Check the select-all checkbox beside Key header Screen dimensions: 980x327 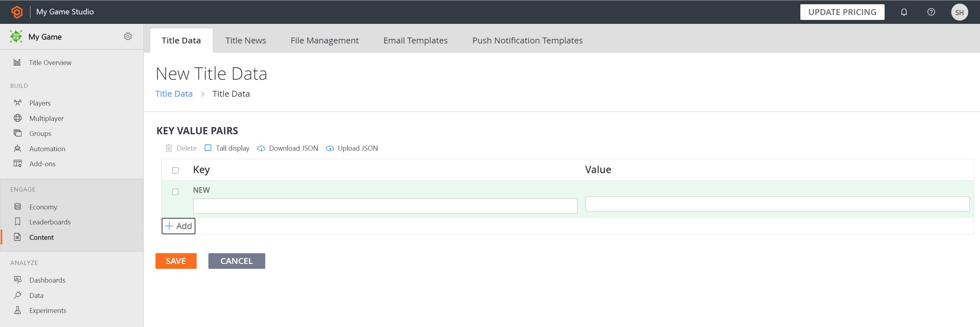point(175,170)
